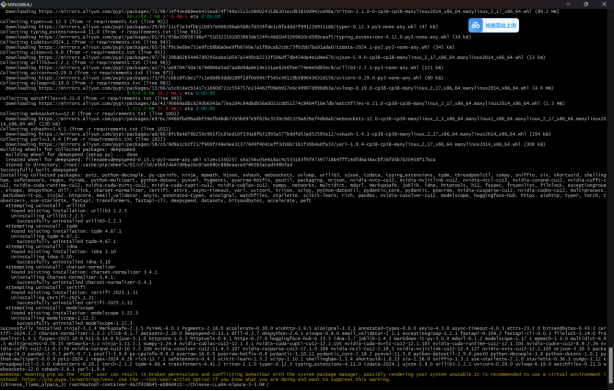Click the MINGW64 terminal icon in title bar
This screenshot has width=614, height=391.
pyautogui.click(x=4, y=4)
